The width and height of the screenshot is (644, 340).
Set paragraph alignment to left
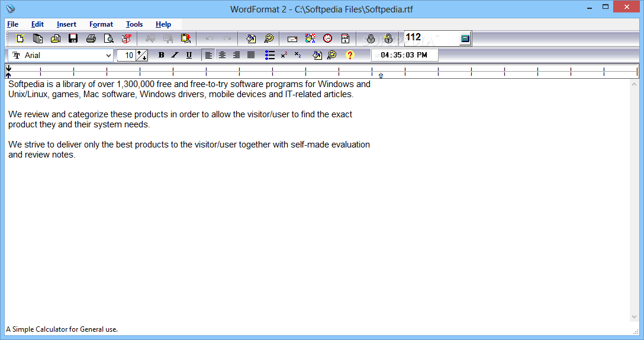coord(208,55)
